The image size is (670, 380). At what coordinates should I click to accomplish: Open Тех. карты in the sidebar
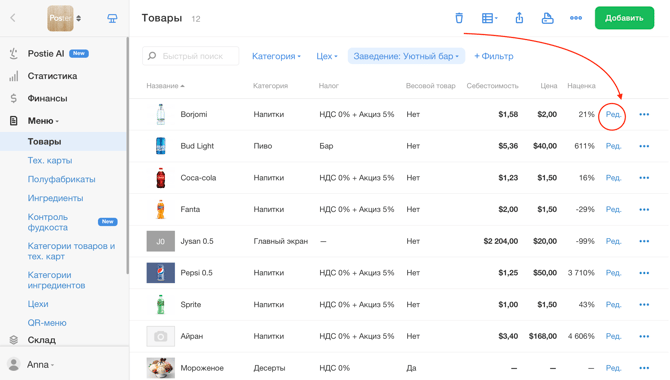(50, 161)
